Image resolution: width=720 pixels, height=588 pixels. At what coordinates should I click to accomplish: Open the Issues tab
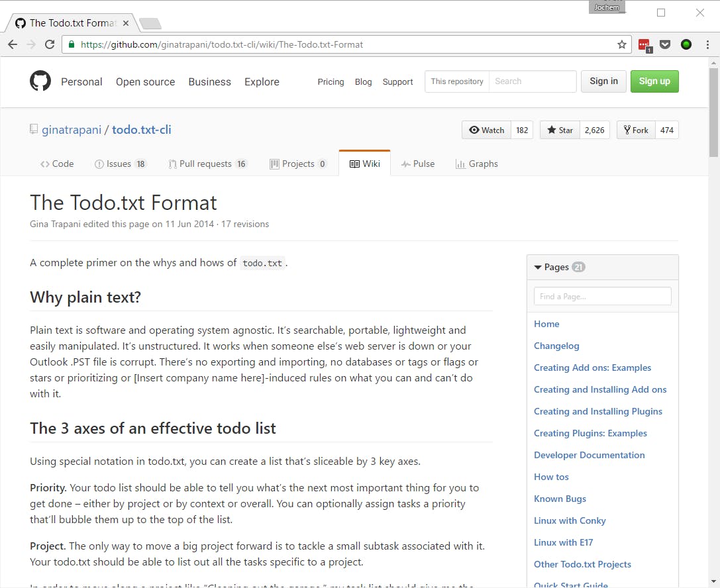(x=120, y=164)
